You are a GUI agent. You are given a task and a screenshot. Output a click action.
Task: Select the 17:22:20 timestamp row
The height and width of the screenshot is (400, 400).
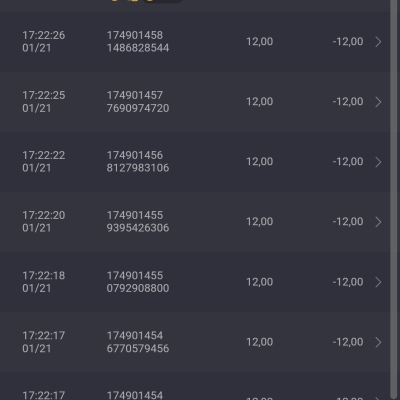tap(195, 222)
